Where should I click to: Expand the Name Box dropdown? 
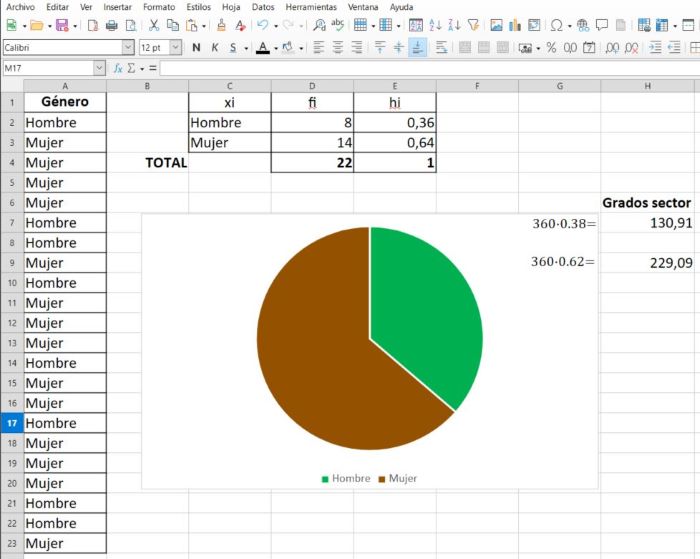click(x=99, y=68)
